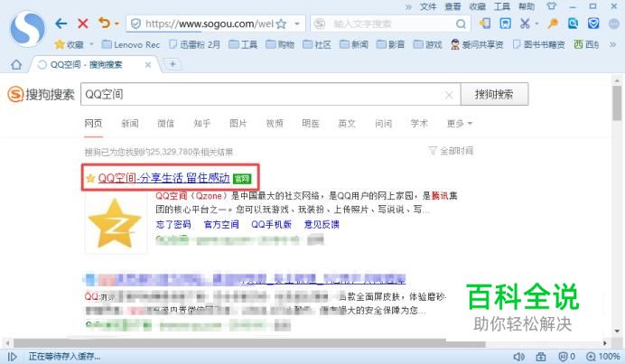Open the undo closed-pages dropdown arrow
The width and height of the screenshot is (625, 364).
(x=117, y=23)
